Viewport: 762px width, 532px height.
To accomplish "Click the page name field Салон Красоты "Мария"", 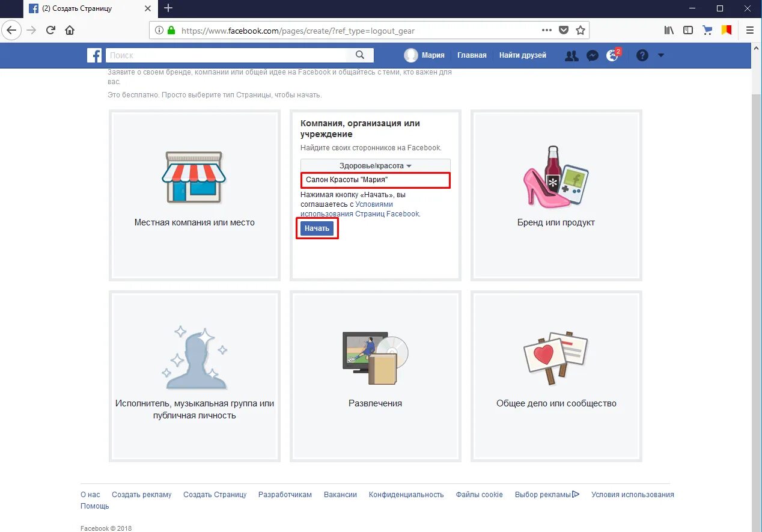I will point(376,180).
